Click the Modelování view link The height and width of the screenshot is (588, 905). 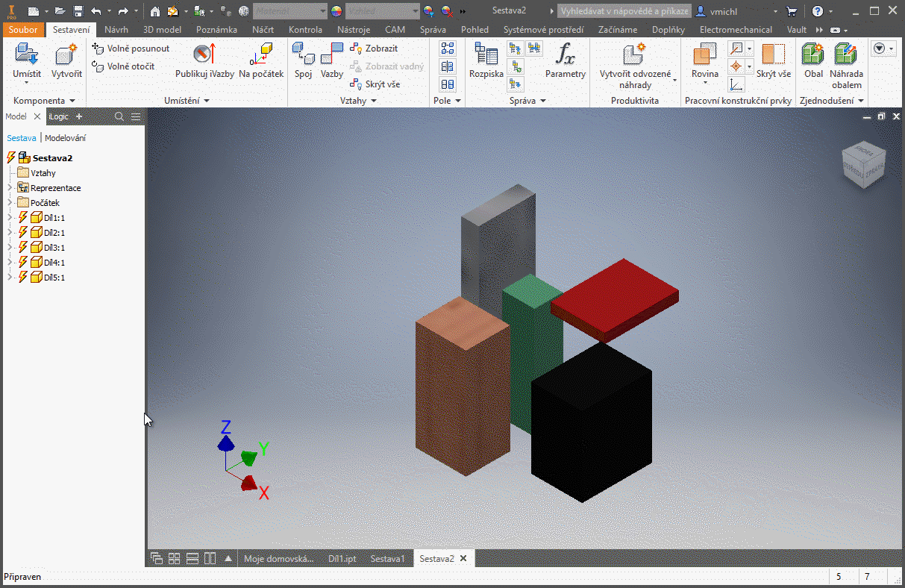point(66,138)
